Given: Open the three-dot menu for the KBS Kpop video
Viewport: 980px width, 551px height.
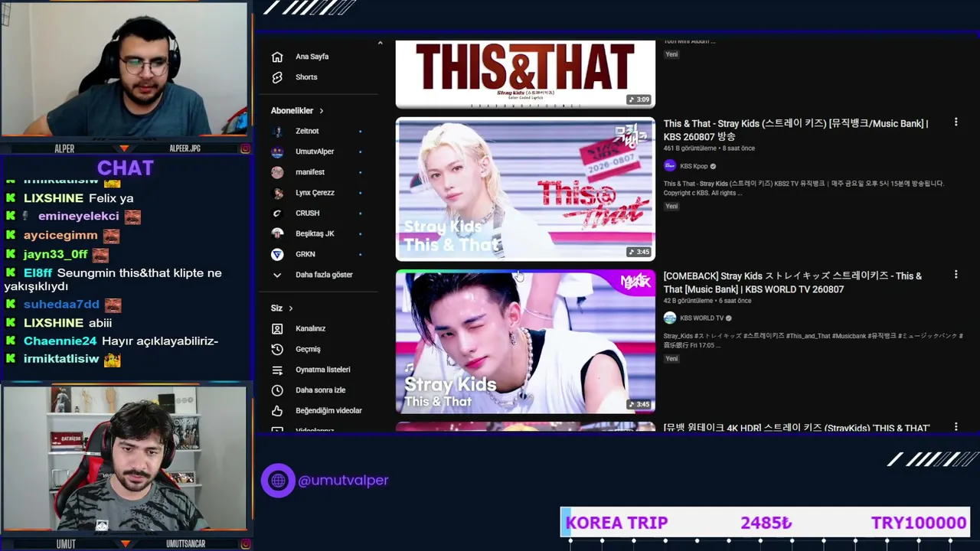Looking at the screenshot, I should pos(955,122).
